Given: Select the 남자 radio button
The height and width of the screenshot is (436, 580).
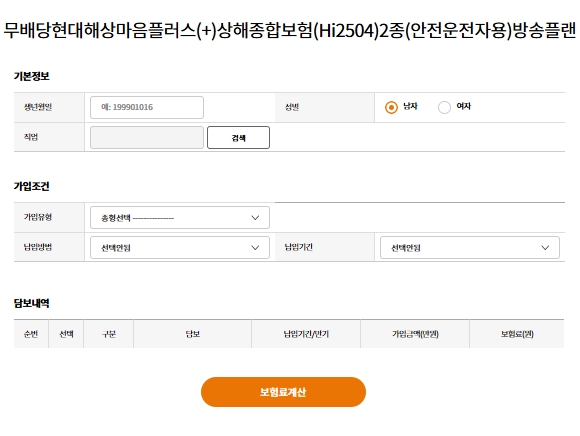Looking at the screenshot, I should click(391, 107).
